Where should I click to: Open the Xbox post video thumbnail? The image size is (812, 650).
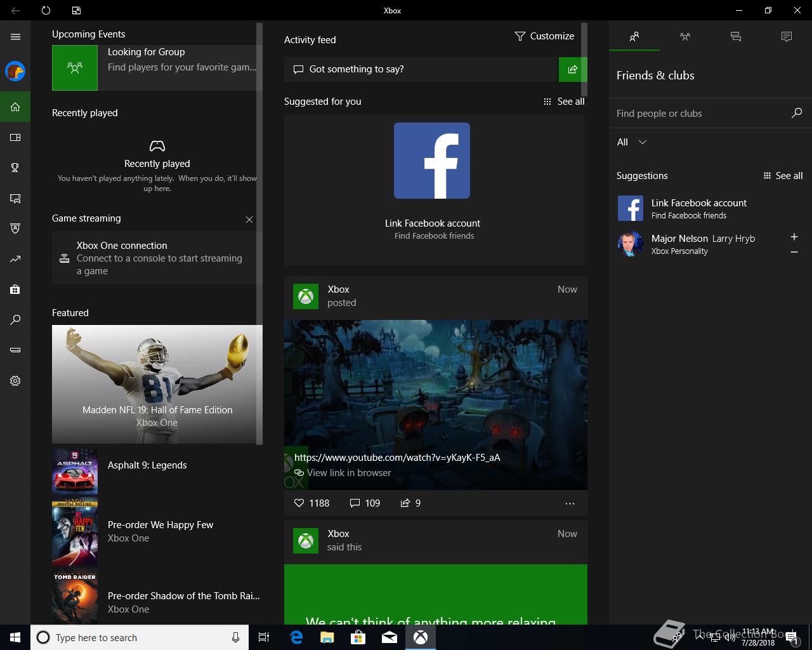(436, 404)
